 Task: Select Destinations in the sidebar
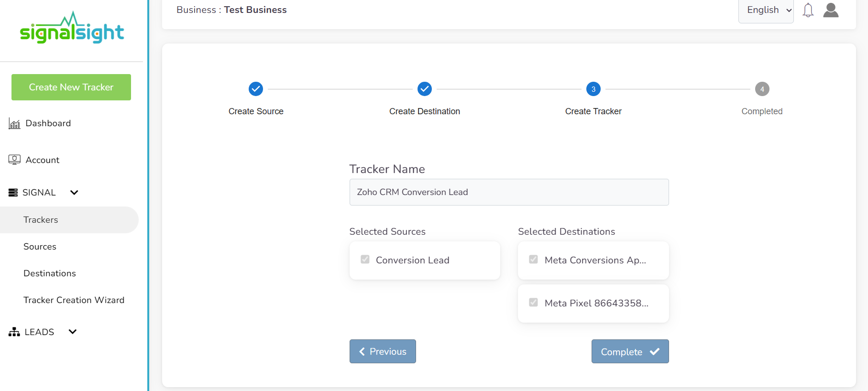(50, 273)
